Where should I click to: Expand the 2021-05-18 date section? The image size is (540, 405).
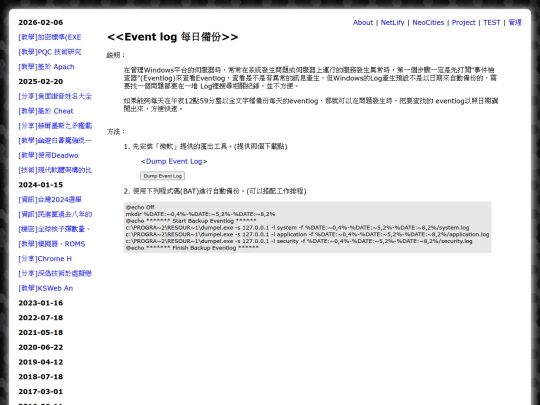pos(41,332)
